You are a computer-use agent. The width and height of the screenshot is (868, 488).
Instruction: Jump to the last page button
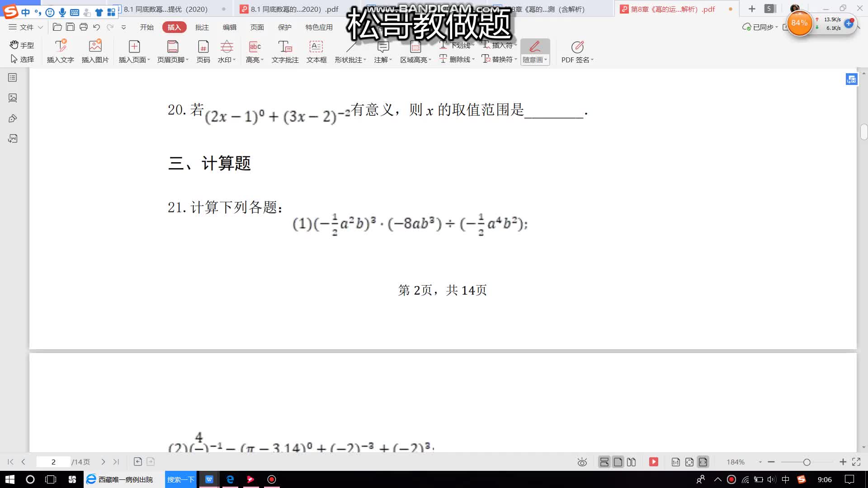(x=116, y=462)
